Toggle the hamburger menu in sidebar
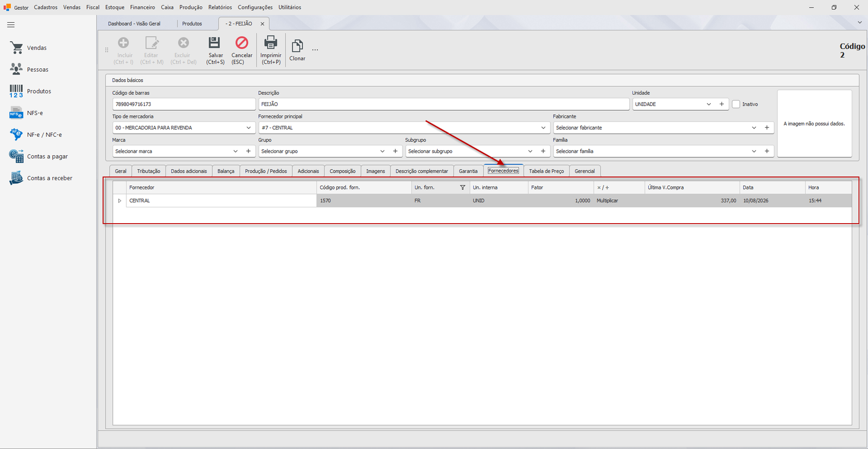This screenshot has height=449, width=868. pos(11,25)
